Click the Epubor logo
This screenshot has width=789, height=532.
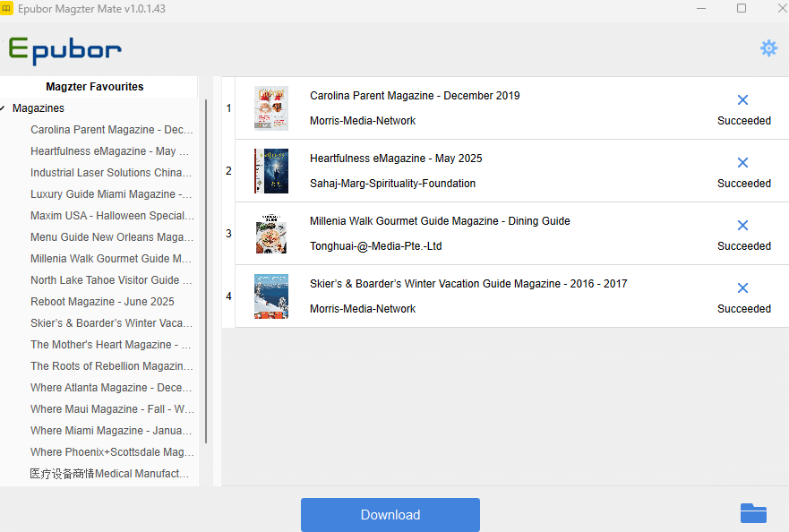coord(64,49)
